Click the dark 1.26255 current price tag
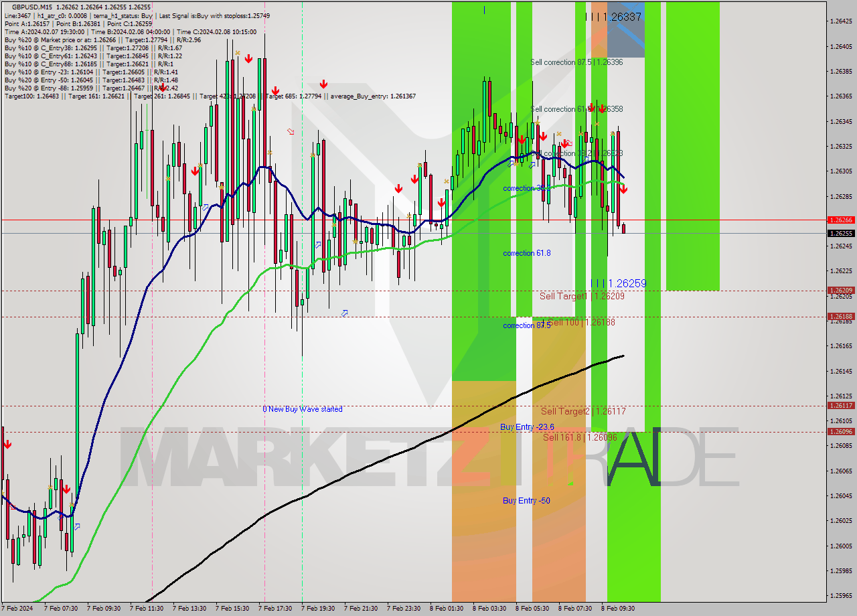 tap(840, 234)
